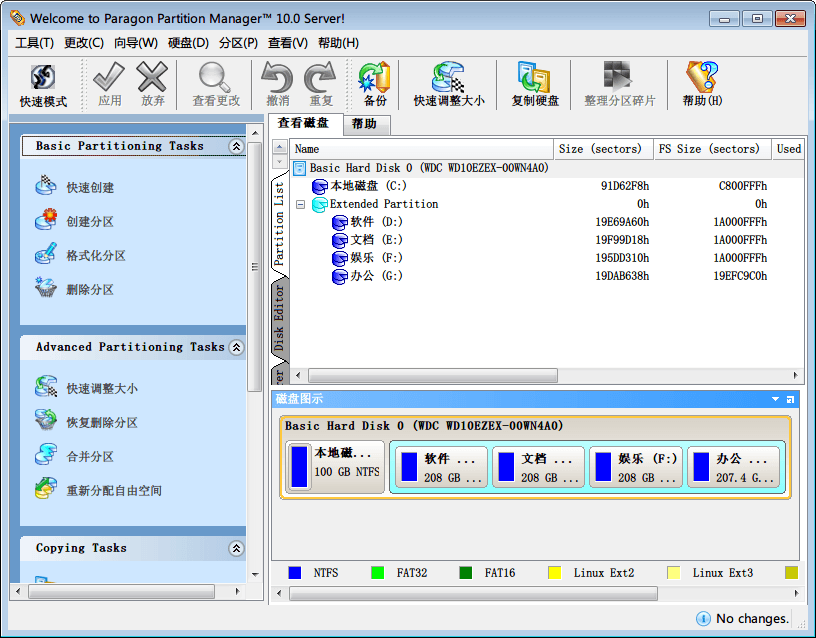
Task: Switch to the 帮助 tab
Action: [364, 124]
